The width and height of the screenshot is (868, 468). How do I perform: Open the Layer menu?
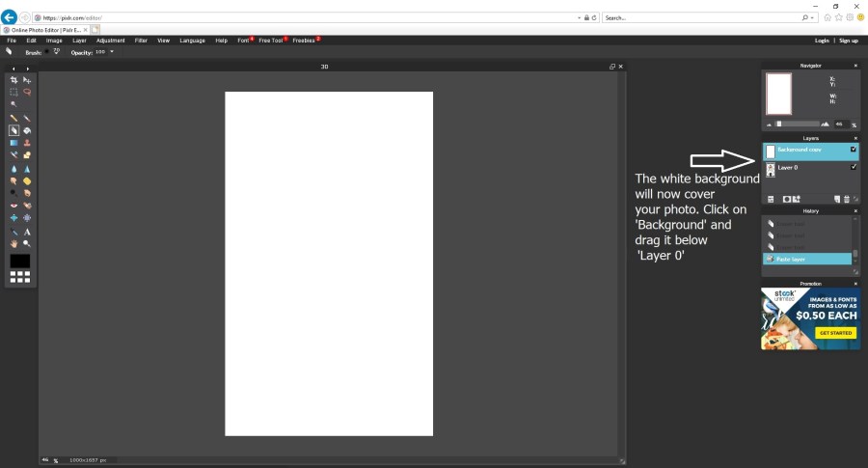pyautogui.click(x=79, y=41)
